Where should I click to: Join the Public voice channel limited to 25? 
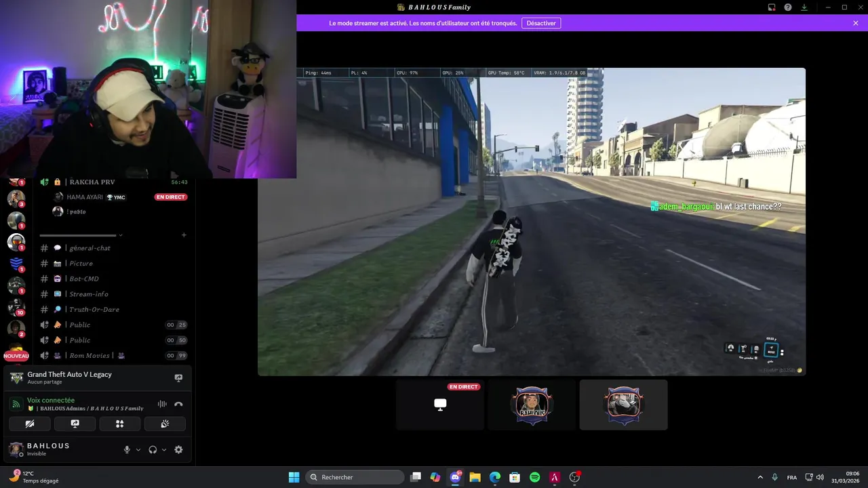(x=113, y=325)
